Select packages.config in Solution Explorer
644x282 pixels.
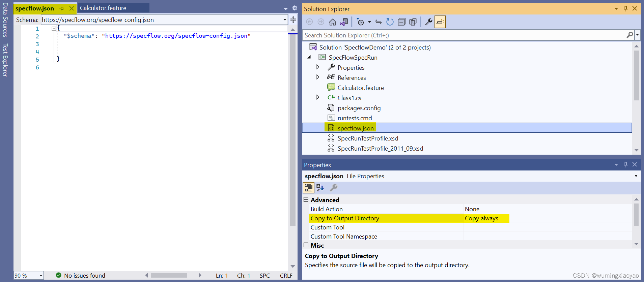point(359,108)
